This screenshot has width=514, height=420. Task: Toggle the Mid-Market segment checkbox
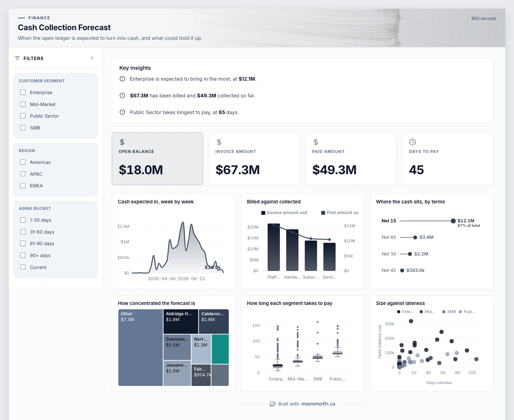pyautogui.click(x=23, y=104)
